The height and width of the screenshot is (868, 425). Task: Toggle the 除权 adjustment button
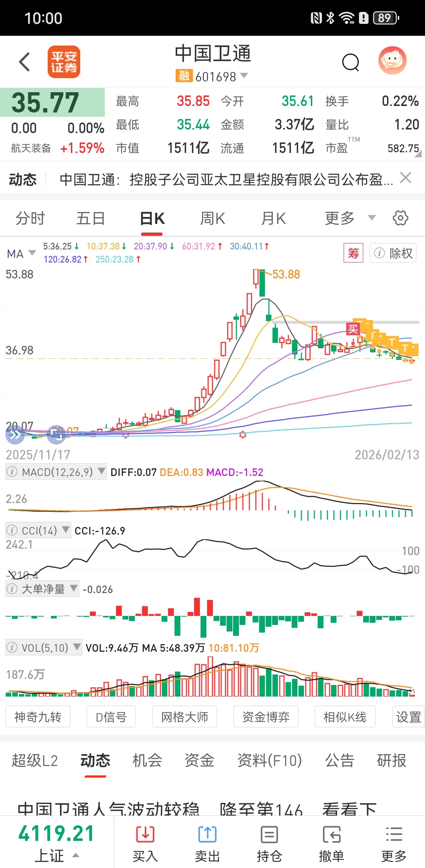393,253
